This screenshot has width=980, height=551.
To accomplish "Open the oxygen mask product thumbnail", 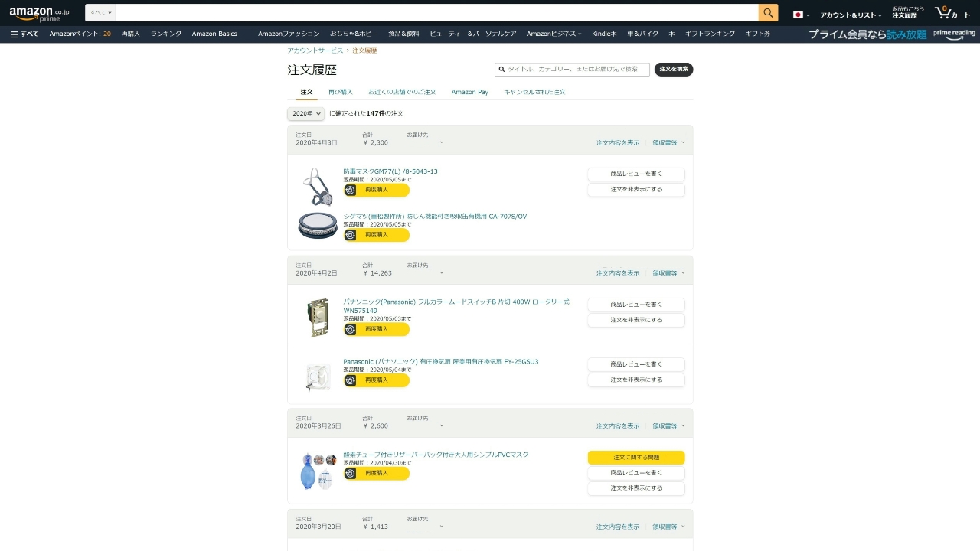I will pyautogui.click(x=318, y=471).
